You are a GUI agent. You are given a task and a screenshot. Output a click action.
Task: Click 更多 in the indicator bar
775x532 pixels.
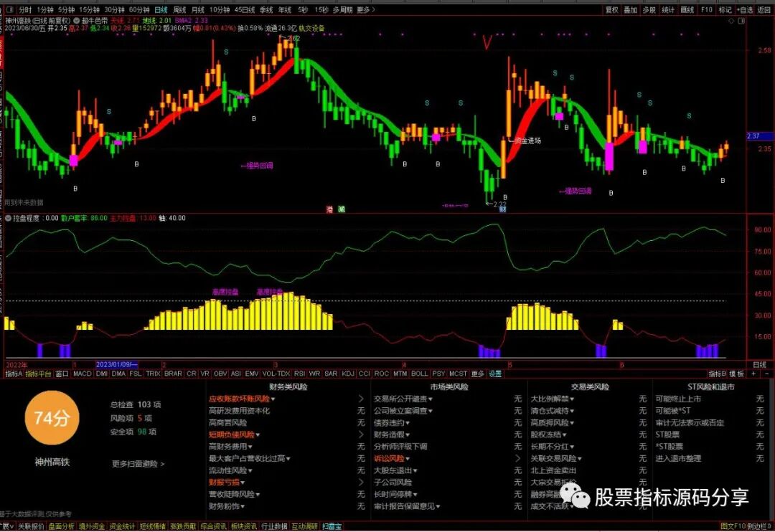tap(477, 374)
